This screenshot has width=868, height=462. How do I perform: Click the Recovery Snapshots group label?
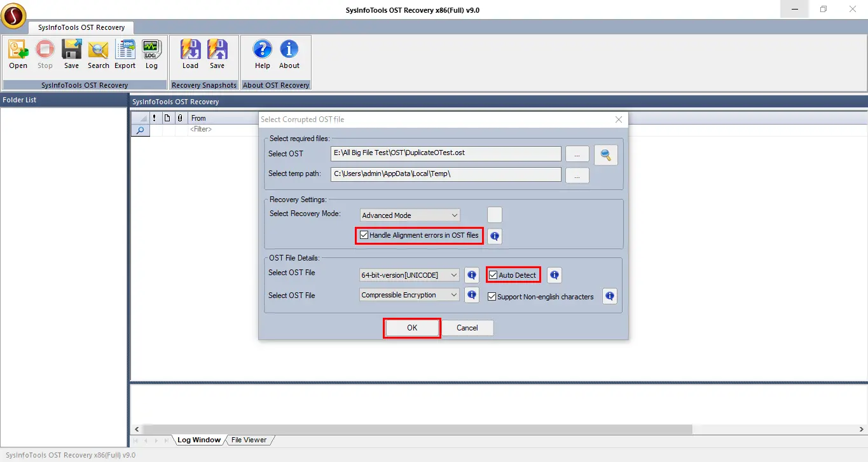204,85
